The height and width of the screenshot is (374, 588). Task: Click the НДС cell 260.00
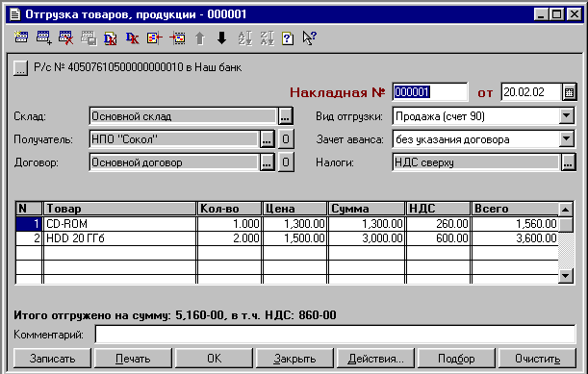click(x=438, y=224)
